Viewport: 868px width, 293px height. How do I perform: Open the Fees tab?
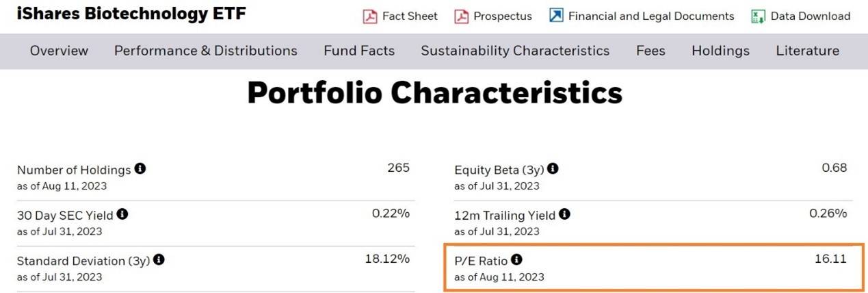(x=650, y=51)
